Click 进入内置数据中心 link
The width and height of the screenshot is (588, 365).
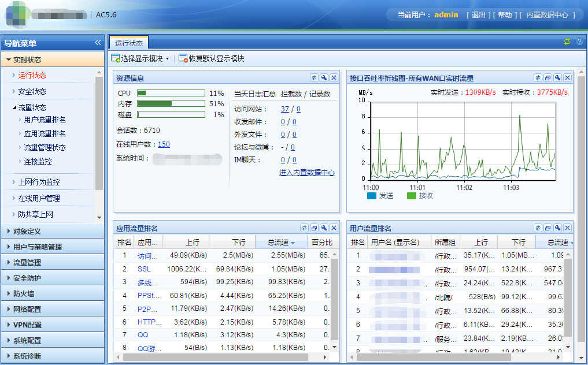tap(307, 173)
